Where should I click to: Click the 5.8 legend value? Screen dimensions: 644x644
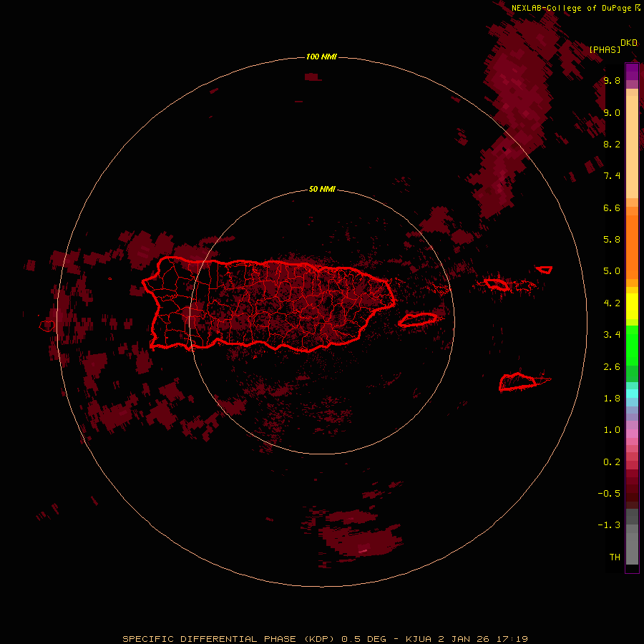[612, 239]
